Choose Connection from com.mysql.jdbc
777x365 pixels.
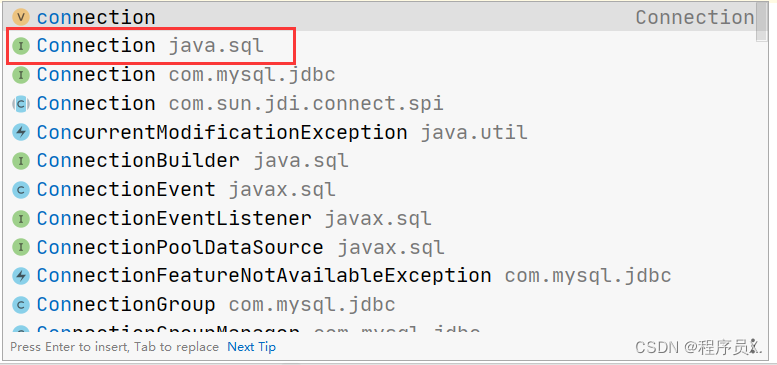[383, 75]
